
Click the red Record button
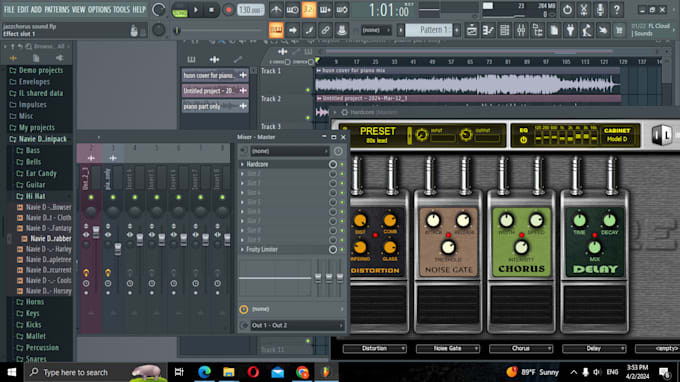[228, 10]
